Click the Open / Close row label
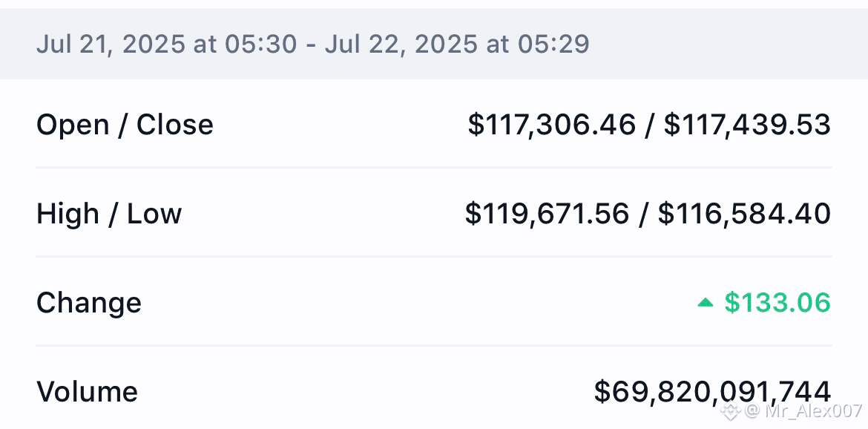Image resolution: width=868 pixels, height=429 pixels. (125, 125)
